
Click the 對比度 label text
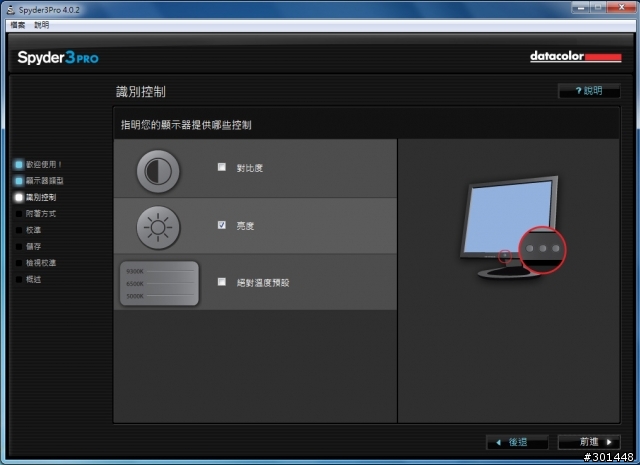250,168
